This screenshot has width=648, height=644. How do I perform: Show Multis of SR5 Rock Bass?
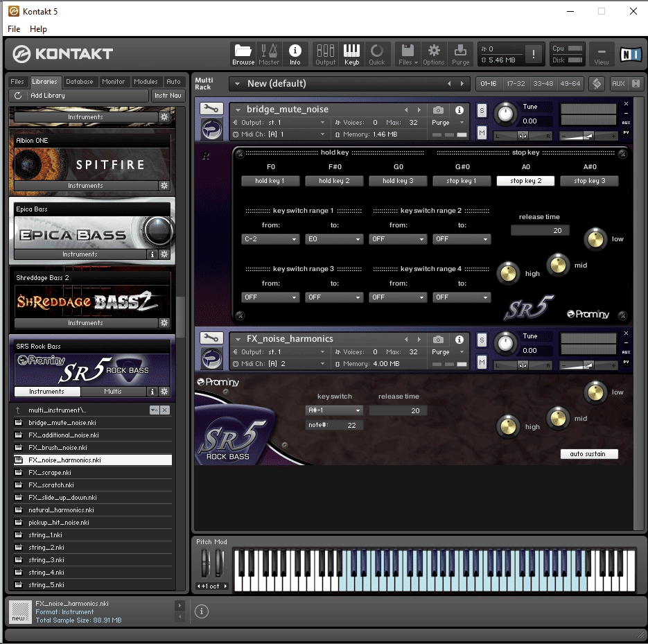pyautogui.click(x=113, y=392)
